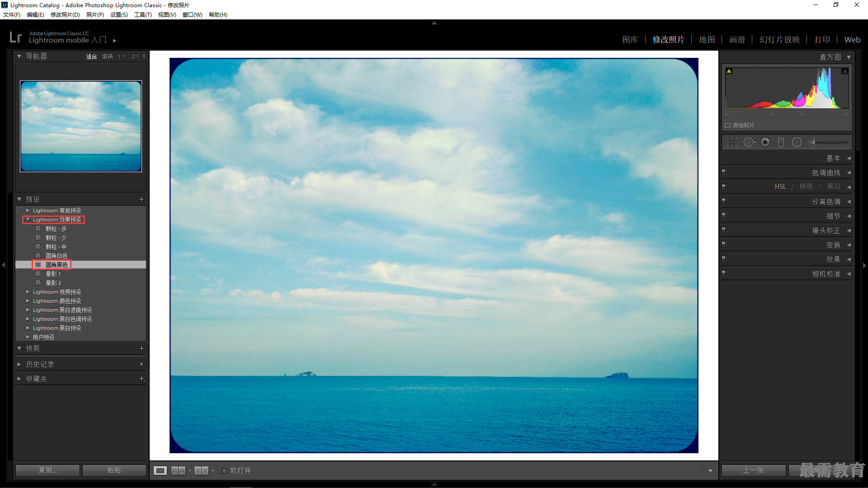This screenshot has height=488, width=868.
Task: Hide the left panel group arrow
Action: [x=4, y=265]
